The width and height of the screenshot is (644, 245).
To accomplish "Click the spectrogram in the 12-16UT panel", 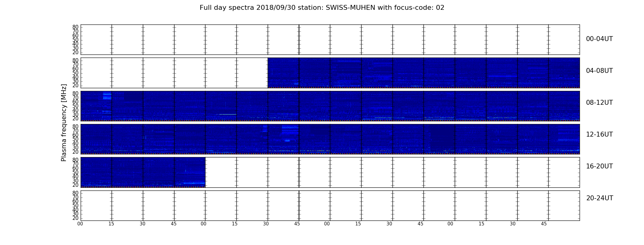I will [x=330, y=139].
